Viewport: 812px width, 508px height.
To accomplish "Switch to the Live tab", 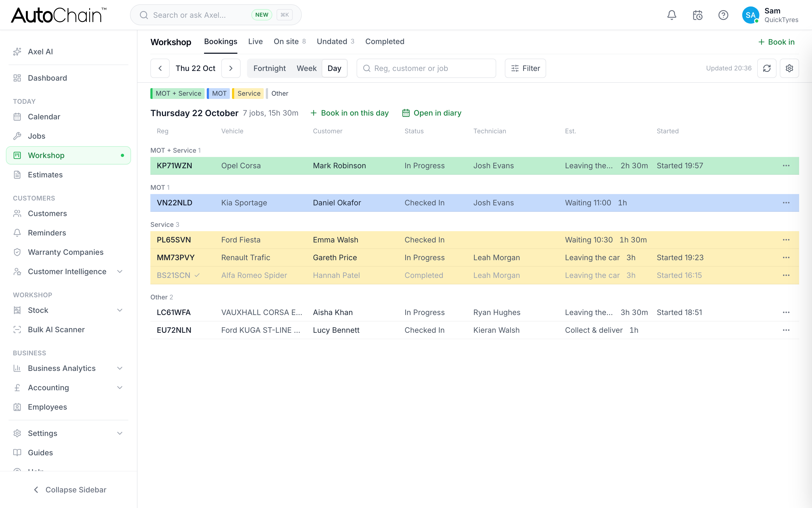I will tap(255, 42).
